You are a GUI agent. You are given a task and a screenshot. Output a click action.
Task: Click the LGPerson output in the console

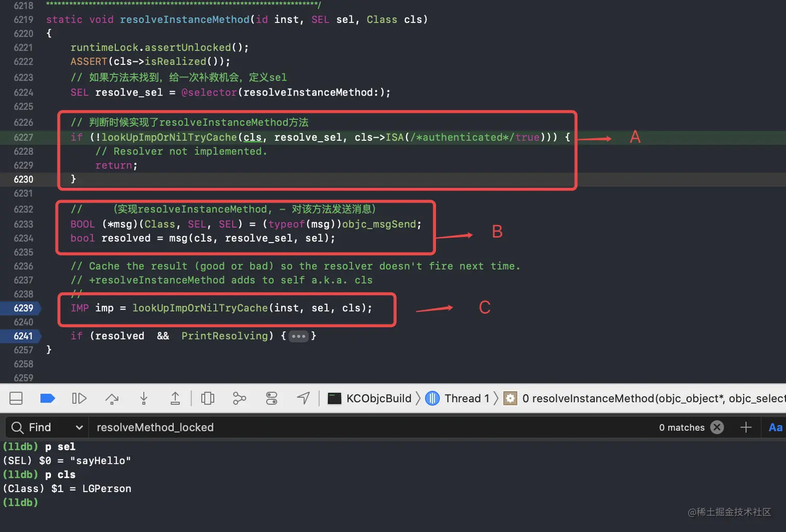point(107,489)
